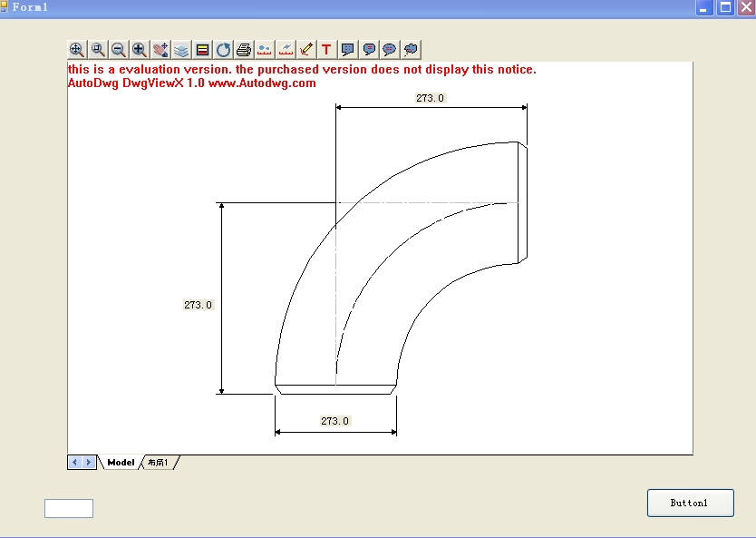Click the left vertical 273.0 dimension label
The height and width of the screenshot is (538, 756).
(x=199, y=305)
